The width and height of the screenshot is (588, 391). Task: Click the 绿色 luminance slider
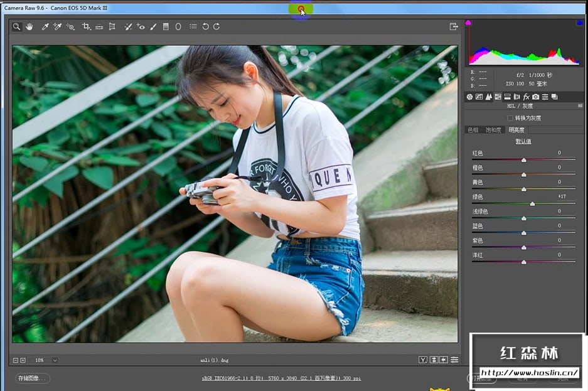(523, 204)
